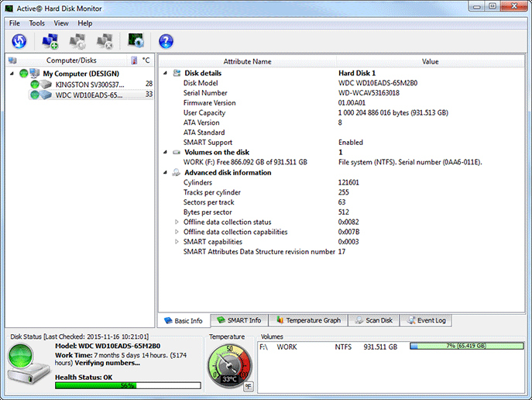This screenshot has width=532, height=400.
Task: Click the Bytes per sector row
Action: pos(341,212)
